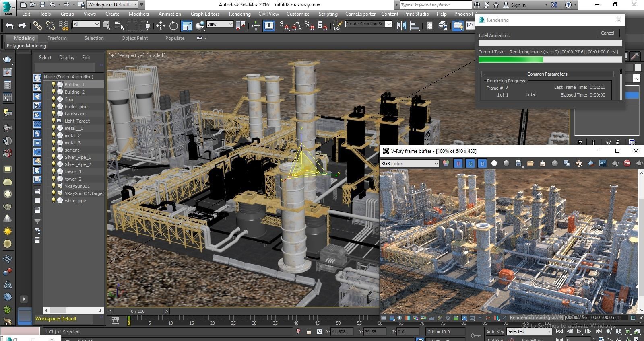Click the Open folder icon in V-Ray buffer
Screen dimensions: 644x341
click(x=530, y=163)
